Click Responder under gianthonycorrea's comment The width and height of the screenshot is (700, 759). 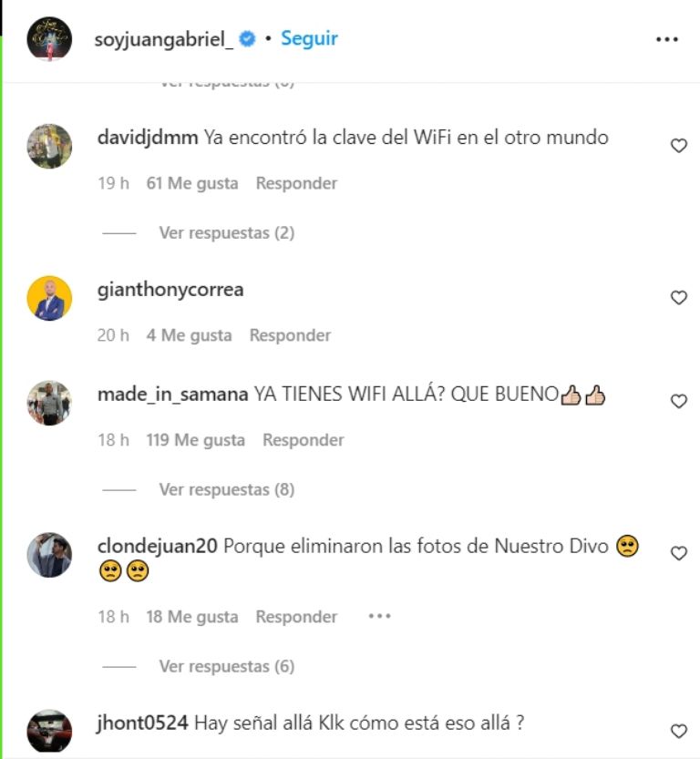(290, 335)
